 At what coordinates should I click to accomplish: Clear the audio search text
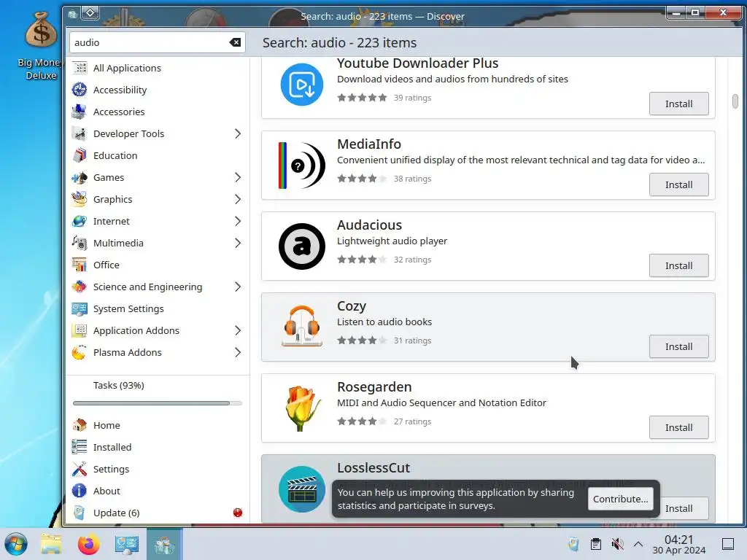235,42
